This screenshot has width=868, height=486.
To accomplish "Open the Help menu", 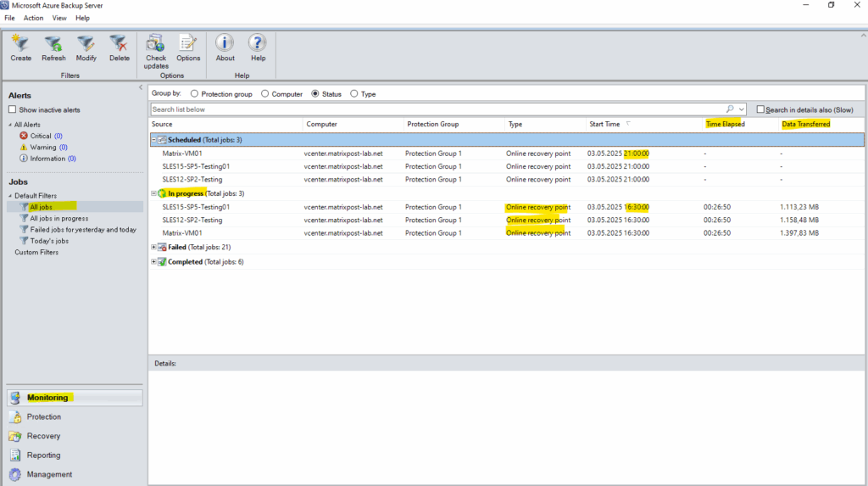I will (82, 19).
